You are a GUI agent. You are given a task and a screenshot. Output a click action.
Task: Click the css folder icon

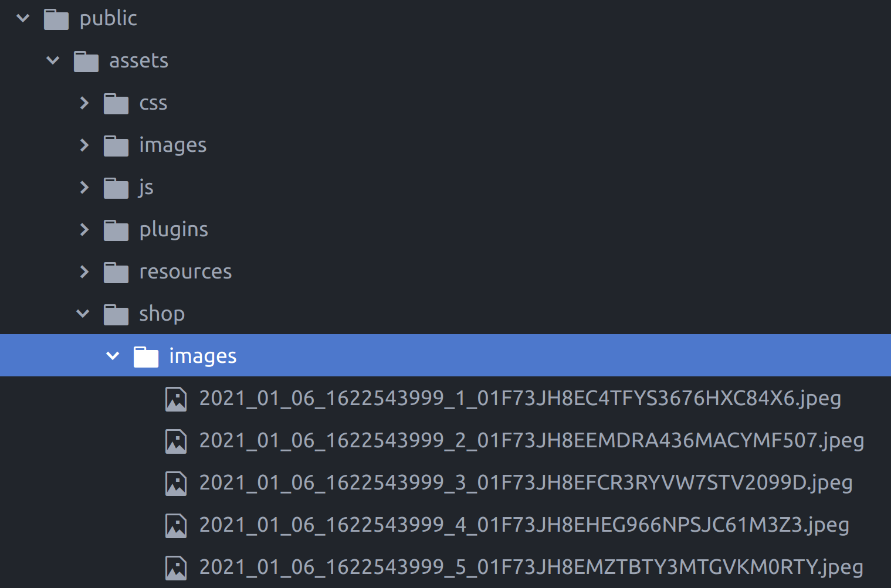[116, 103]
